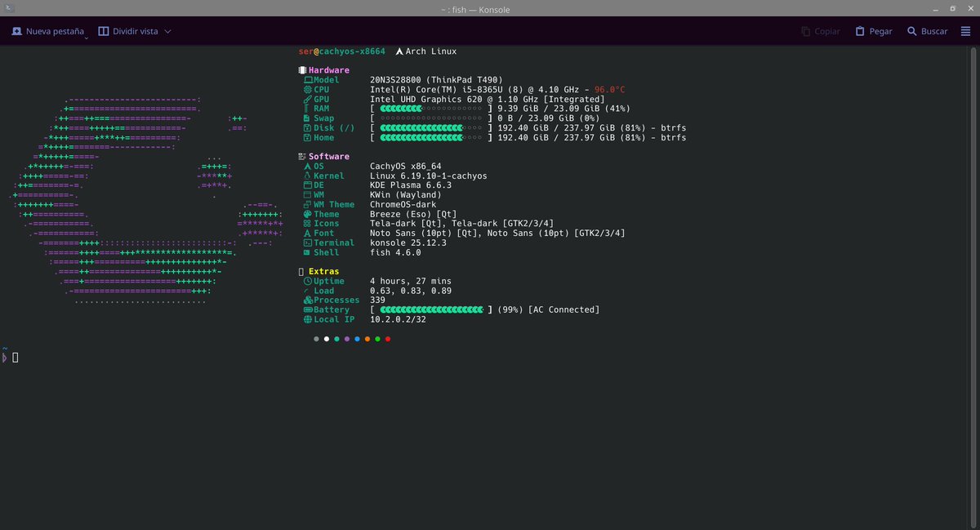Click the palette icon beside Theme
Screen dimensions: 980x530
[307, 214]
